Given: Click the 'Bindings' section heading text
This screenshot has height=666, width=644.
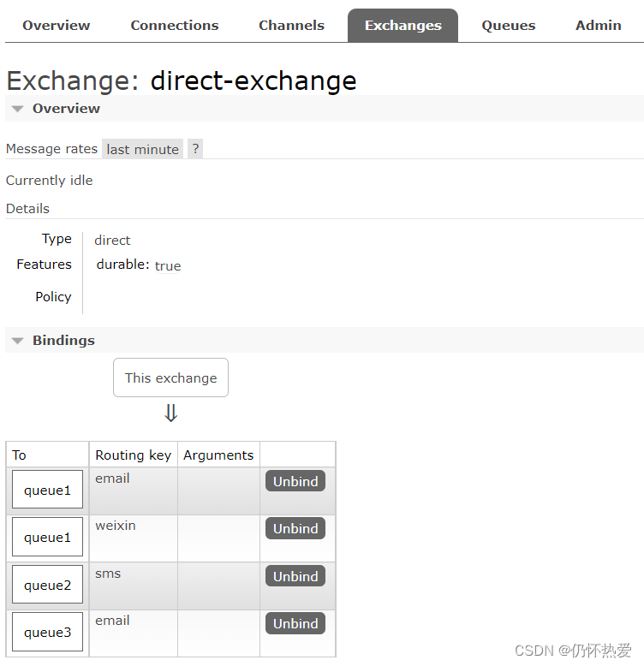Looking at the screenshot, I should point(63,341).
